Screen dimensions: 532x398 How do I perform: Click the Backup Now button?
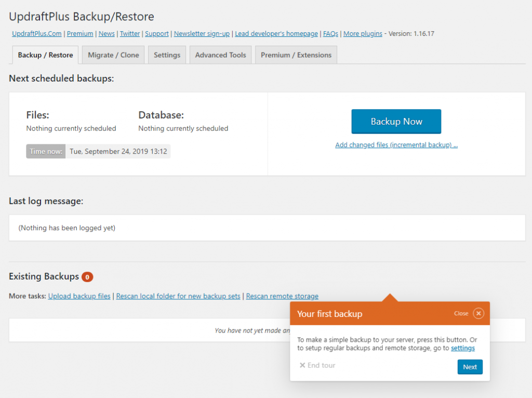pos(396,122)
